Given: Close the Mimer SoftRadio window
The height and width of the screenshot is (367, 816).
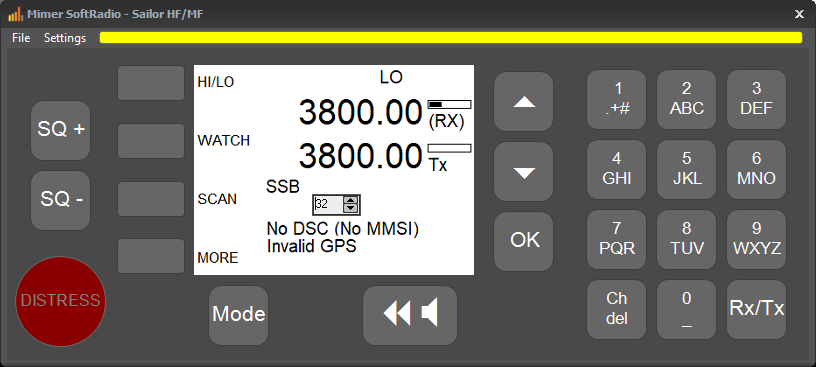Looking at the screenshot, I should click(x=799, y=14).
